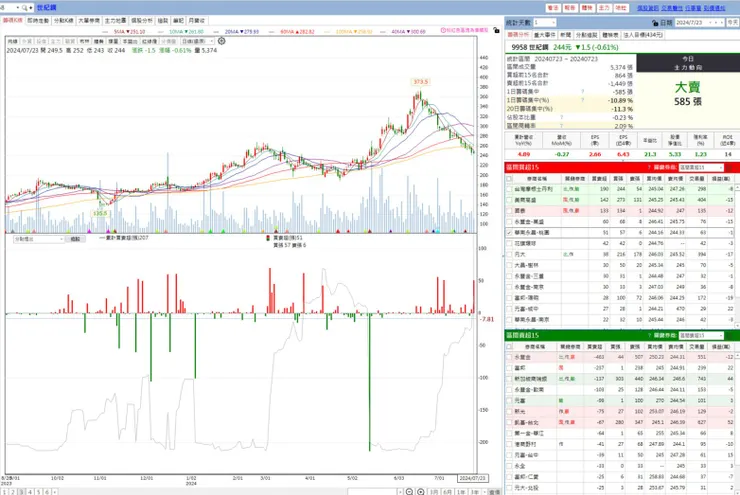Image resolution: width=740 pixels, height=495 pixels.
Task: Tick the select-all checkbox in the sell table header
Action: coord(509,346)
